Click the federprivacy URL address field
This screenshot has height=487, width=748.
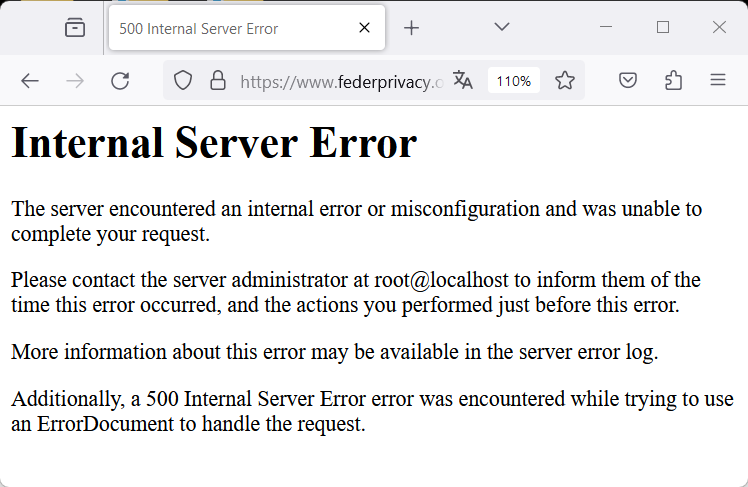click(340, 81)
